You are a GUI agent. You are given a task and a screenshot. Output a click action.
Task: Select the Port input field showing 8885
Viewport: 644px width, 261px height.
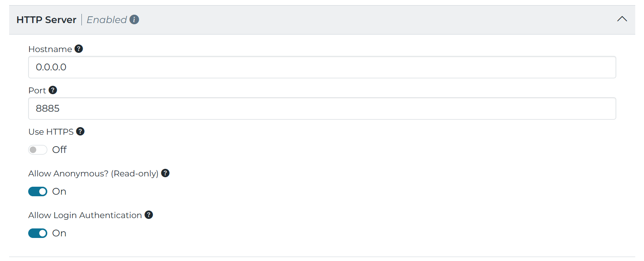[322, 108]
